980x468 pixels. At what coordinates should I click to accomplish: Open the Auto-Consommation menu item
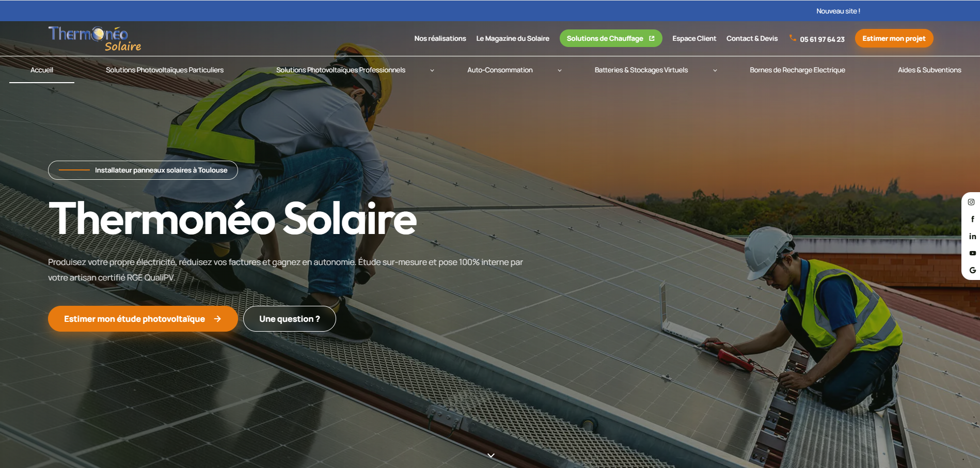pos(500,70)
